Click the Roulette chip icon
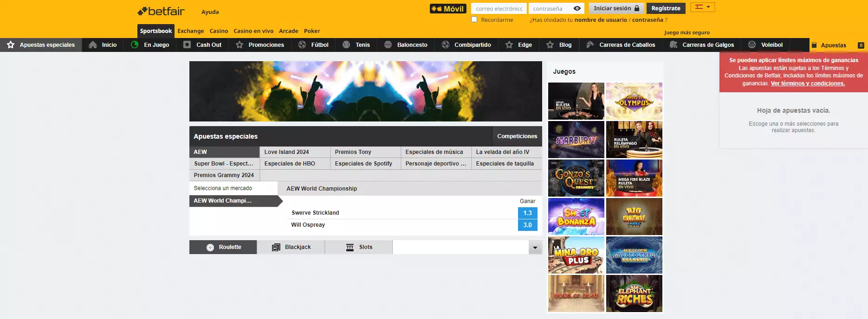 point(210,247)
